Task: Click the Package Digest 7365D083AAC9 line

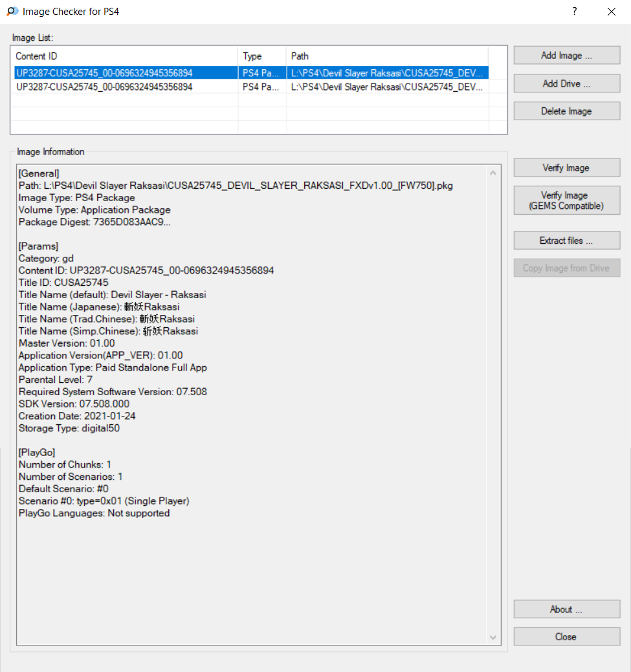Action: [94, 222]
